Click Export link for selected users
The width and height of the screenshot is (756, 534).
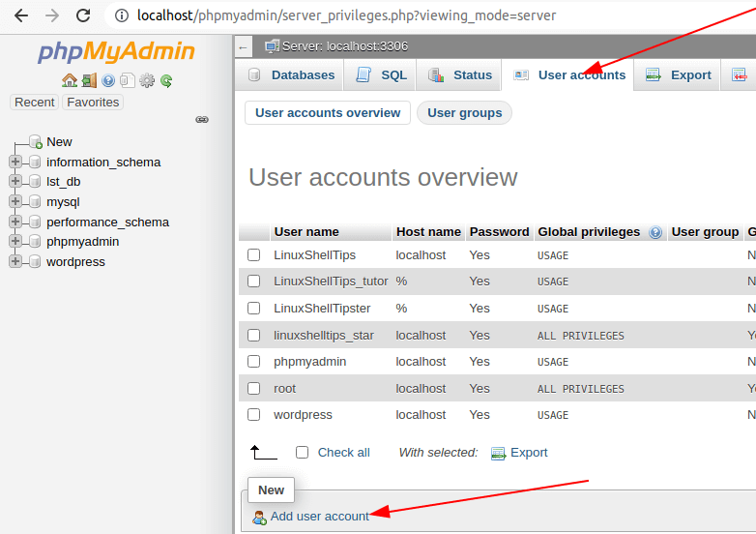point(529,453)
